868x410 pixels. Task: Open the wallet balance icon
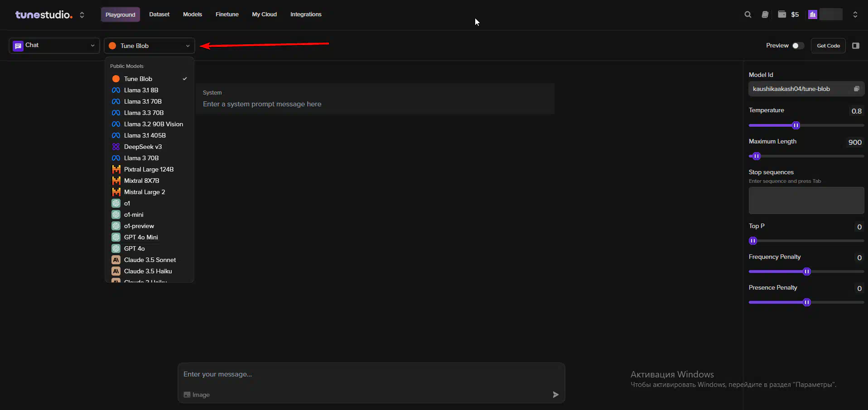point(782,14)
